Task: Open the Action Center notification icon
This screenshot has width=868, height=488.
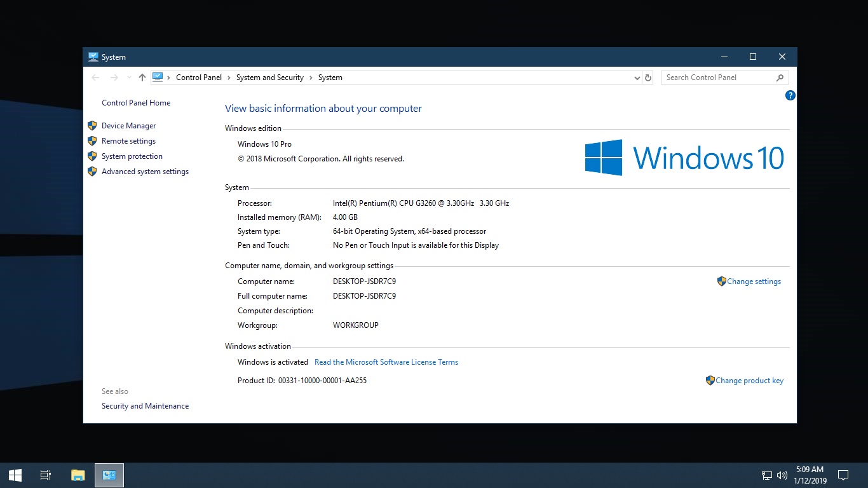Action: point(843,475)
